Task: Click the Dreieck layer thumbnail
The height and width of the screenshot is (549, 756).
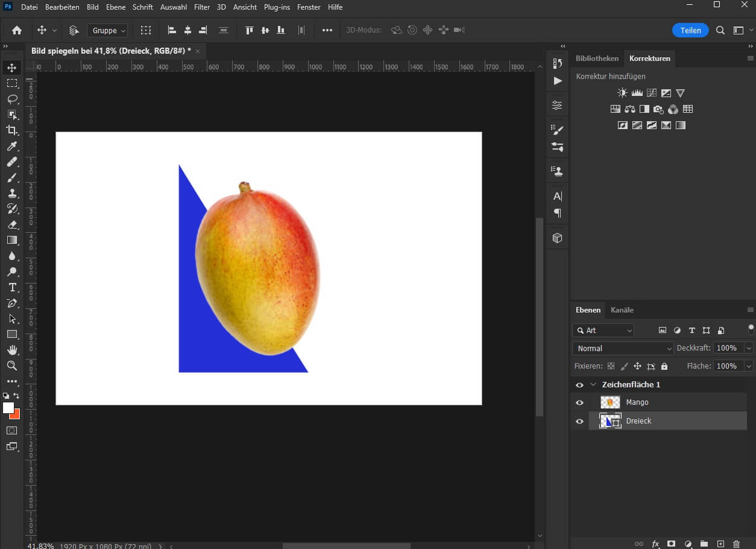Action: point(609,420)
